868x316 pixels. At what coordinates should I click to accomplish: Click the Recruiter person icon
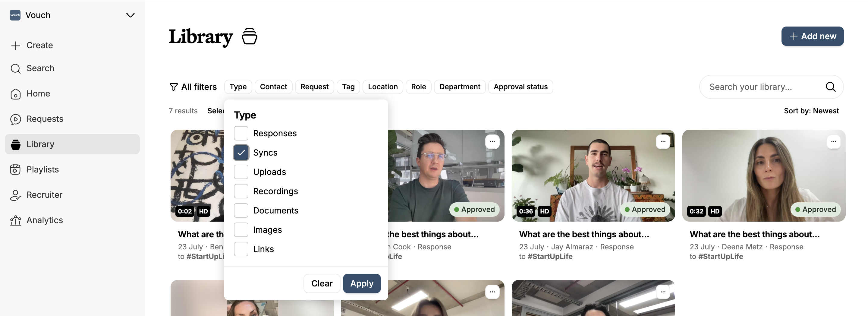click(15, 195)
